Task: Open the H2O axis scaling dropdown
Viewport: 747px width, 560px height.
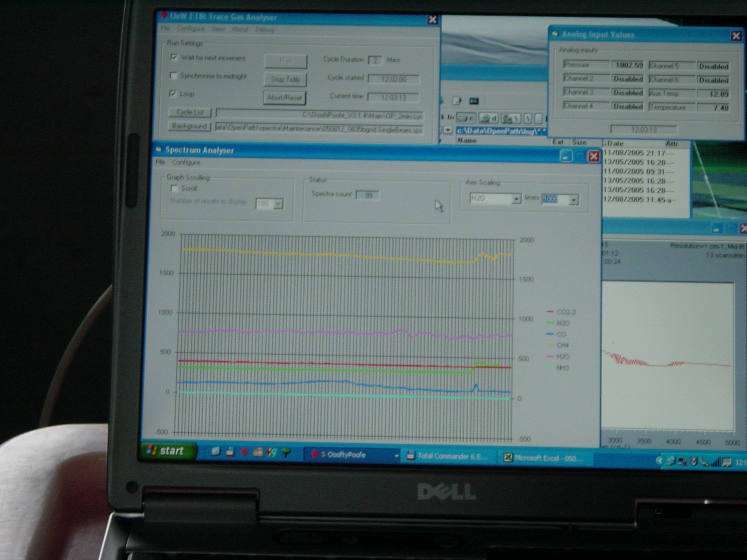Action: coord(516,199)
